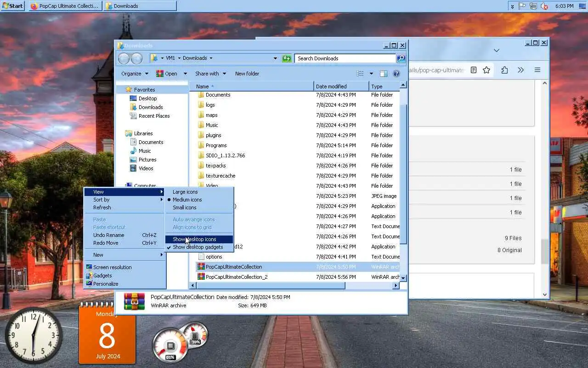
Task: Click the green refresh button beside address bar
Action: click(287, 58)
